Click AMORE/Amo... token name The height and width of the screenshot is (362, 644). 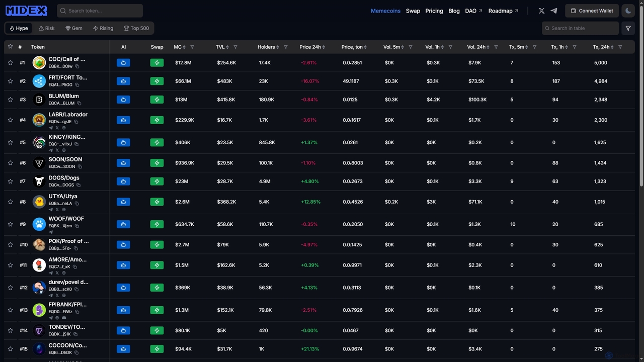(x=67, y=260)
